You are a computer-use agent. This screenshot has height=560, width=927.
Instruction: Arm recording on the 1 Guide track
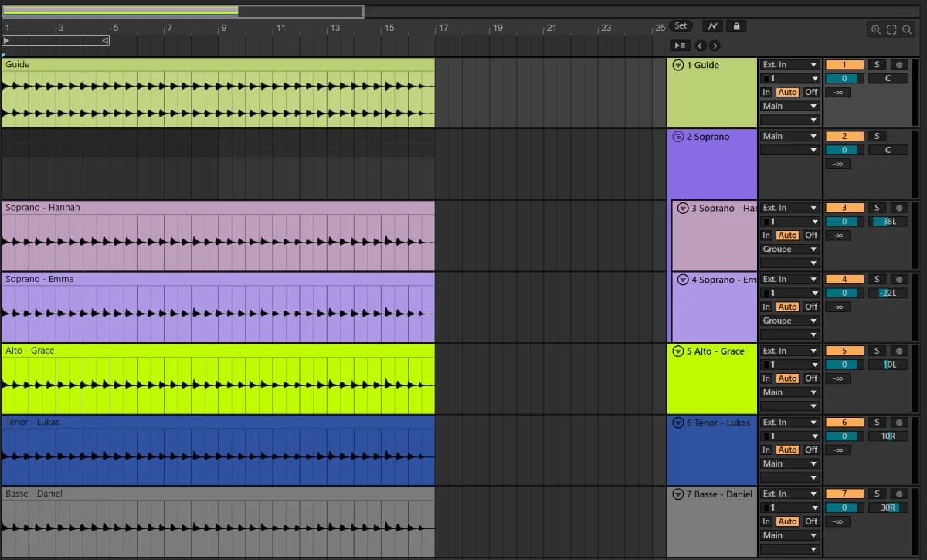[899, 65]
